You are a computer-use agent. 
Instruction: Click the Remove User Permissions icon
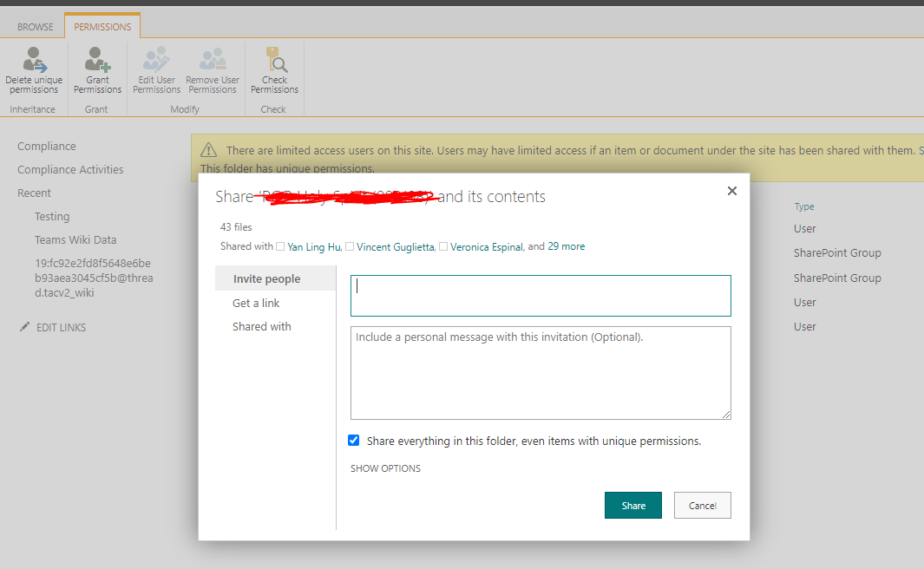212,58
